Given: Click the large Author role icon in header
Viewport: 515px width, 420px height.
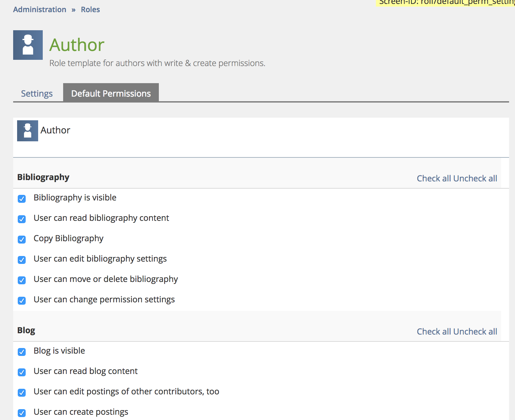Looking at the screenshot, I should (28, 45).
